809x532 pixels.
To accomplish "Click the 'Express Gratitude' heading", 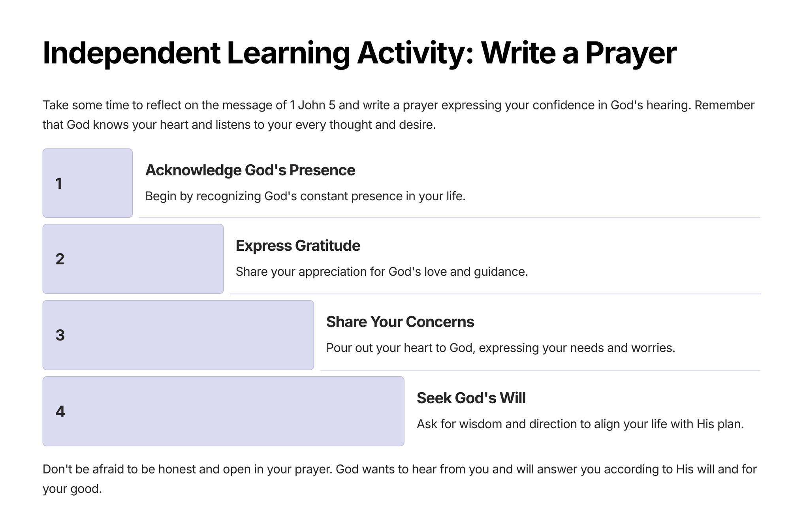I will (298, 246).
